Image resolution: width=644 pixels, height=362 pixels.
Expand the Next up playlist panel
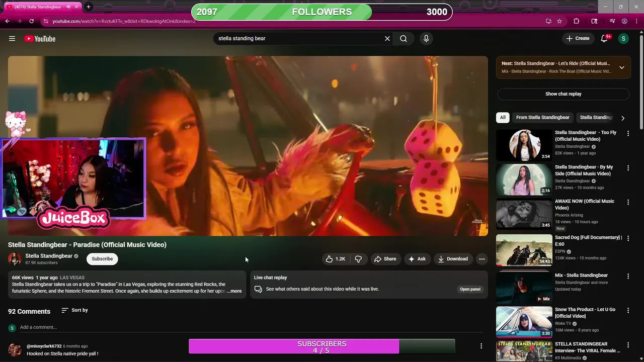pos(622,67)
